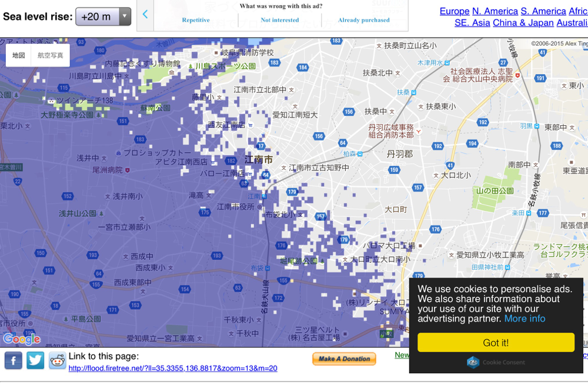Switch to 地図 map view

click(19, 55)
